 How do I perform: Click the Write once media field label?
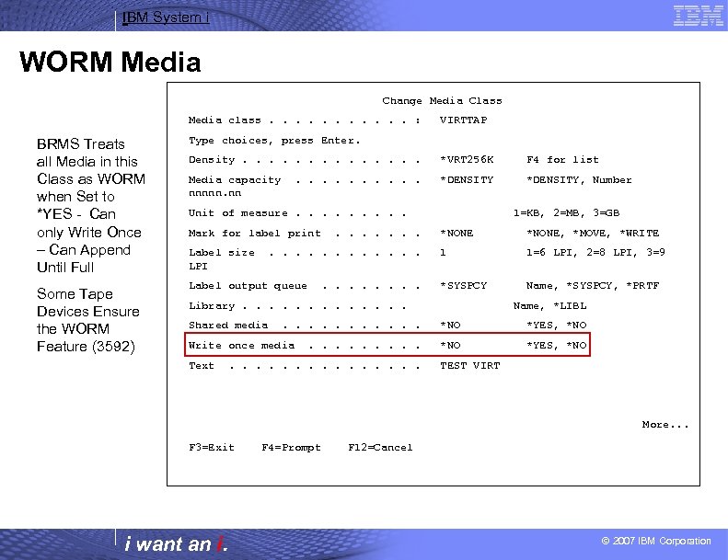click(x=241, y=346)
